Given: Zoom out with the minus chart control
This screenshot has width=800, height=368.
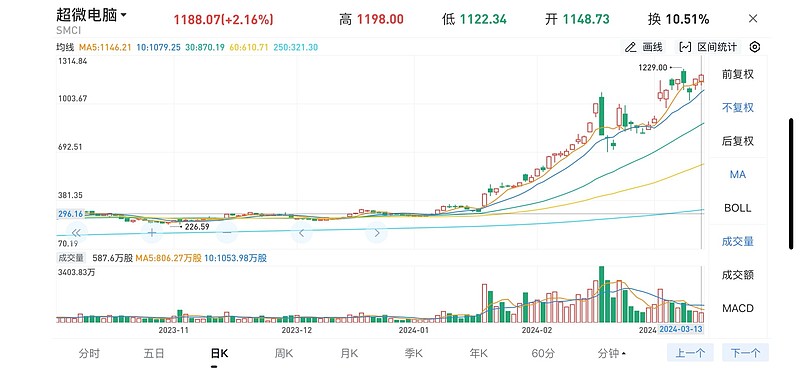Looking at the screenshot, I should coord(227,233).
